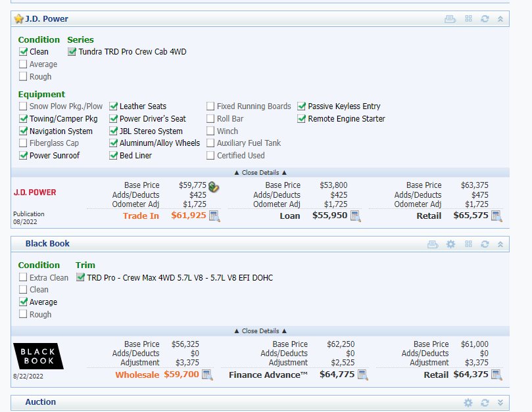Open calculator icon next to J.D. Power Retail $65,575
The height and width of the screenshot is (412, 532).
coord(496,216)
